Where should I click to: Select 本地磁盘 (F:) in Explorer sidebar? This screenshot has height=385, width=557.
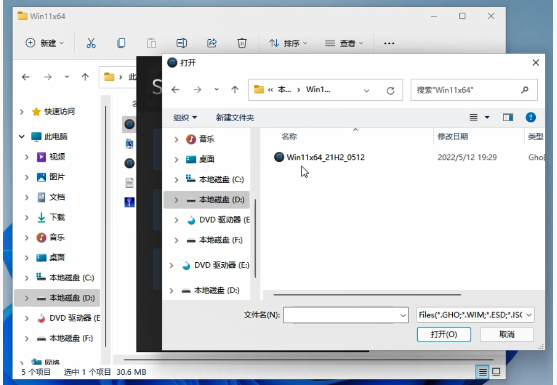click(x=65, y=338)
